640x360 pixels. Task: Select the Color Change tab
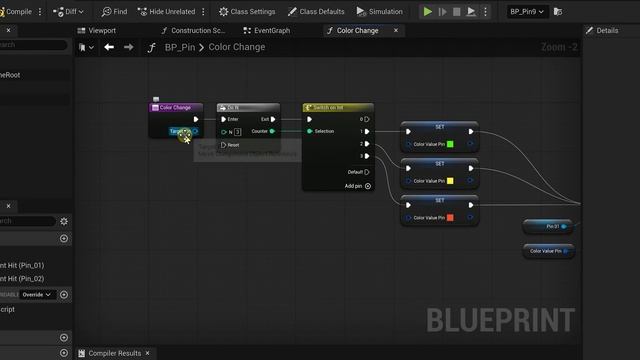click(x=357, y=31)
